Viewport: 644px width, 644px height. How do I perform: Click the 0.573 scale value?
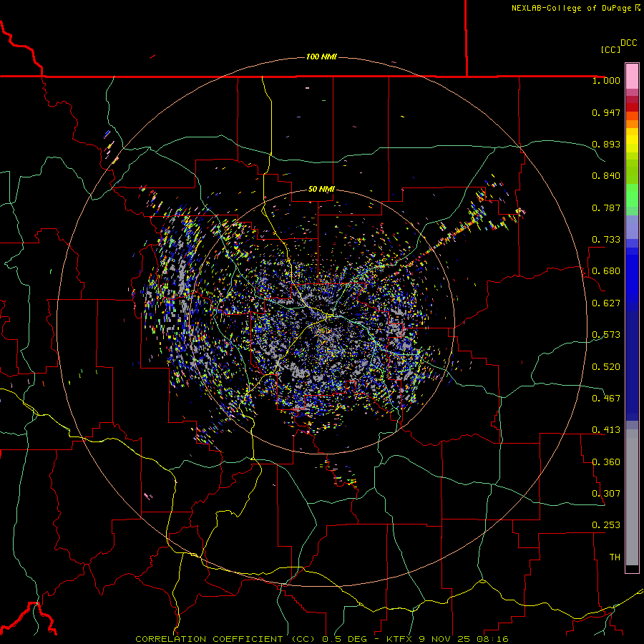point(606,335)
